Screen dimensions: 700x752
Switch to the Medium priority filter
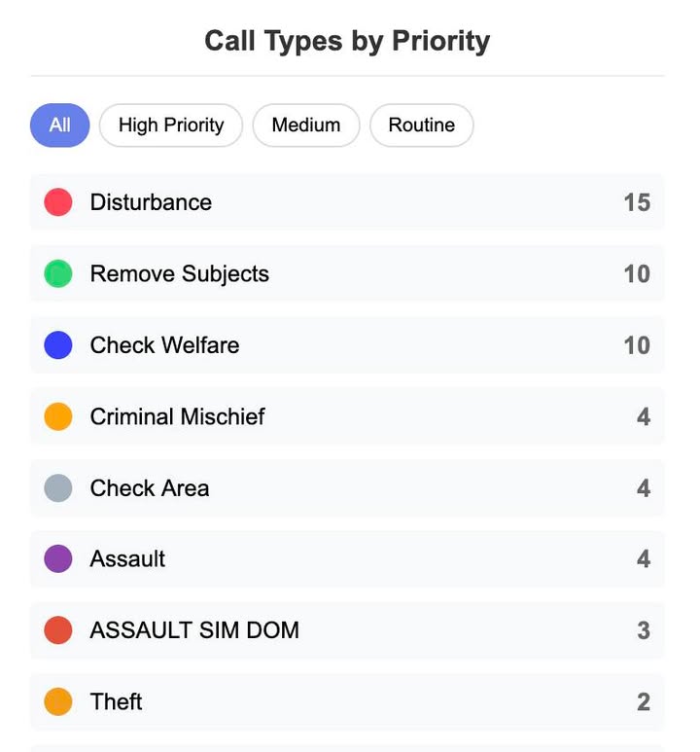click(305, 125)
